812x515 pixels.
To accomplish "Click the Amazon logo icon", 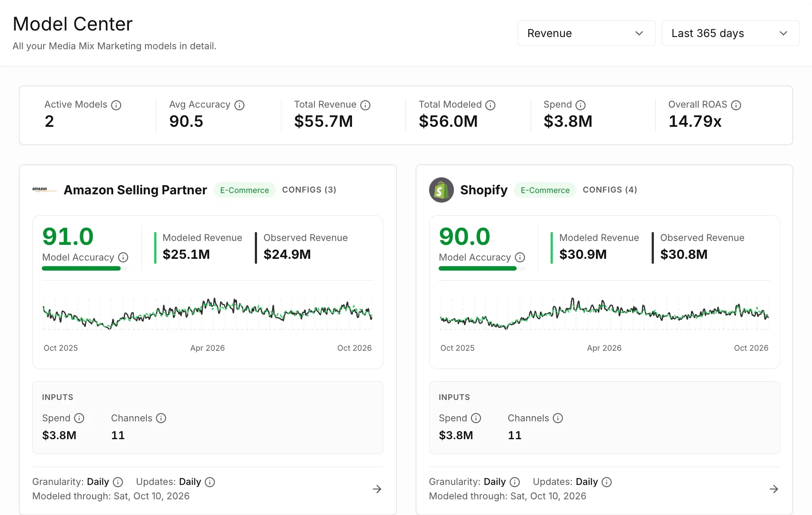I will (44, 190).
